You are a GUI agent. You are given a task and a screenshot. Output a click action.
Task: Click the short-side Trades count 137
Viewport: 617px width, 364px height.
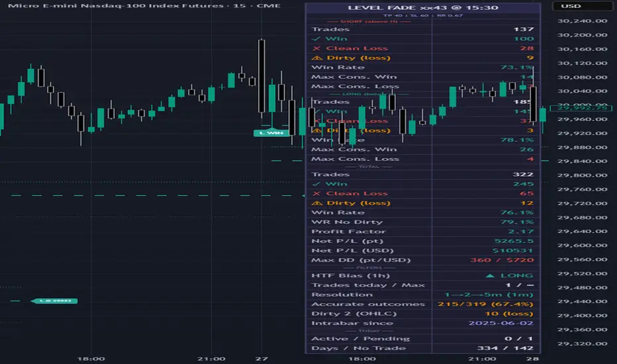(524, 29)
